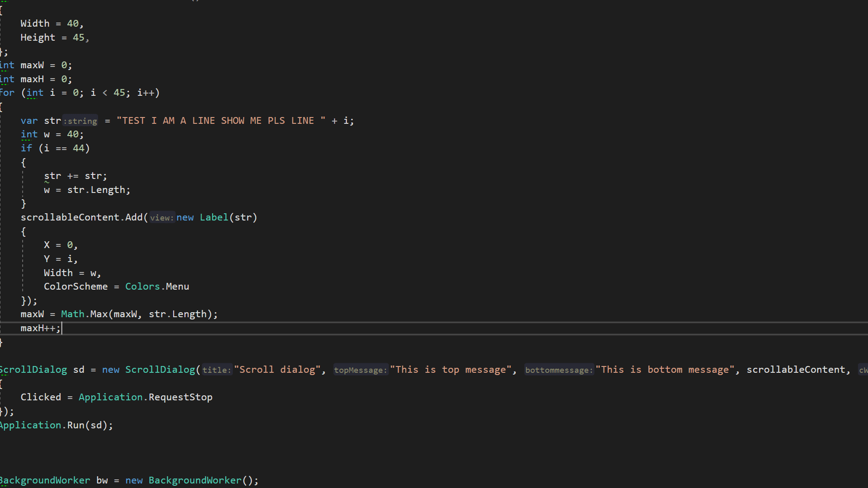Click the "TEST I AM A LINE" string literal
This screenshot has width=868, height=488.
[x=221, y=121]
